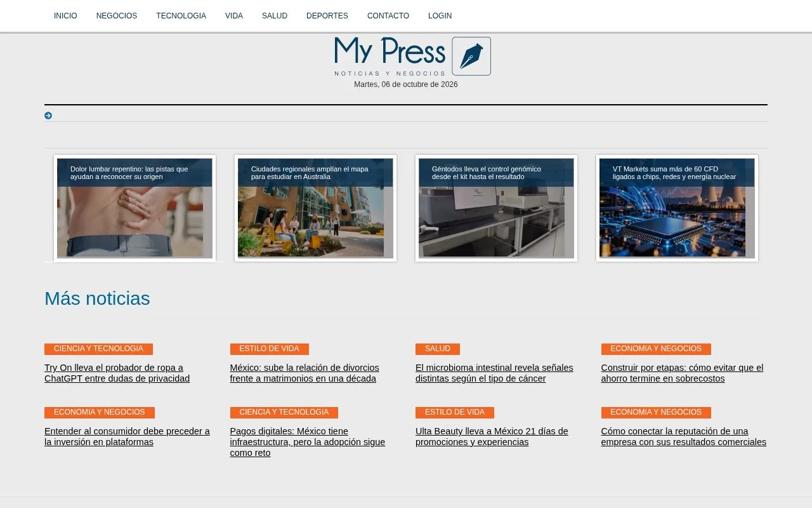Screen dimensions: 812x508
Task: Click CIENCIA Y TECNOLOGIA tag above Pagos digitales
Action: coord(284,413)
